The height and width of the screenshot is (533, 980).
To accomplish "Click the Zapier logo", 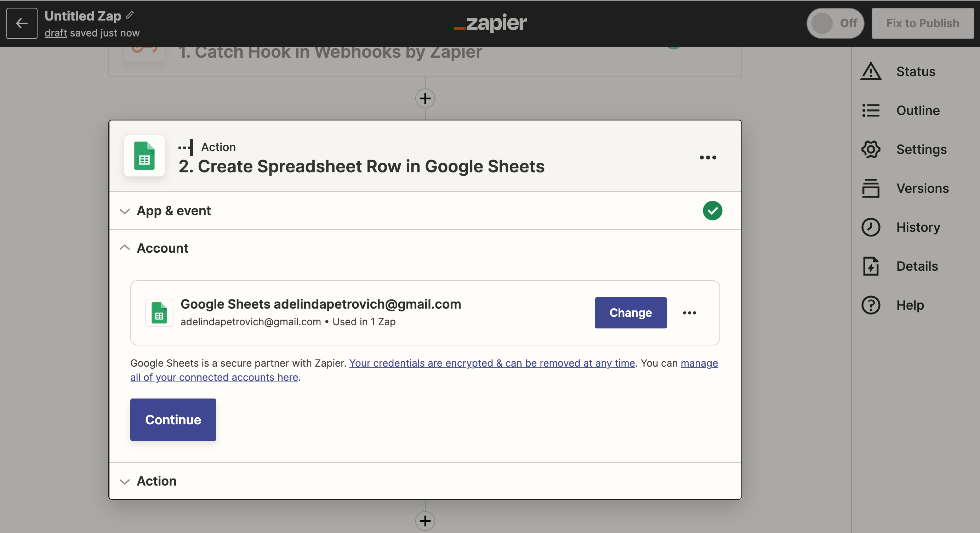I will pos(490,23).
